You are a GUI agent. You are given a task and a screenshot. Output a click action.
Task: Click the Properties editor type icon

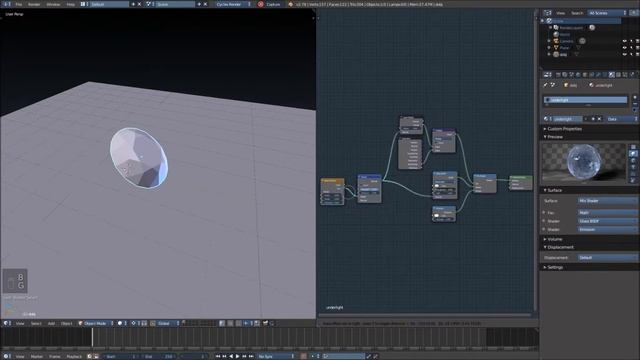pos(547,75)
